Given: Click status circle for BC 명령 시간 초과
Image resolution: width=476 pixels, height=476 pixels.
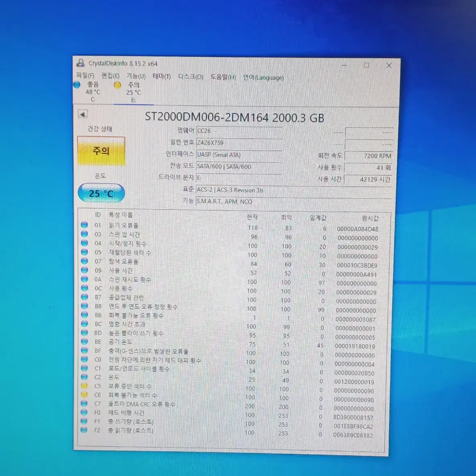Looking at the screenshot, I should coord(84,323).
